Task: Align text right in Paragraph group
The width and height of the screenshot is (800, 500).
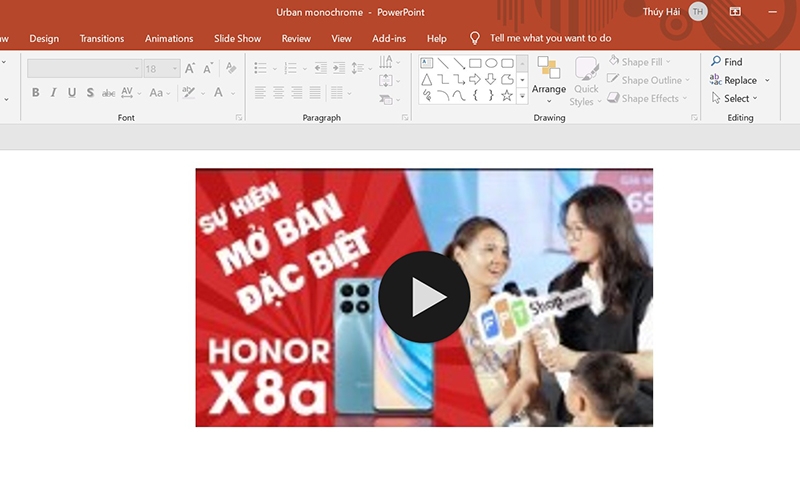Action: tap(296, 93)
